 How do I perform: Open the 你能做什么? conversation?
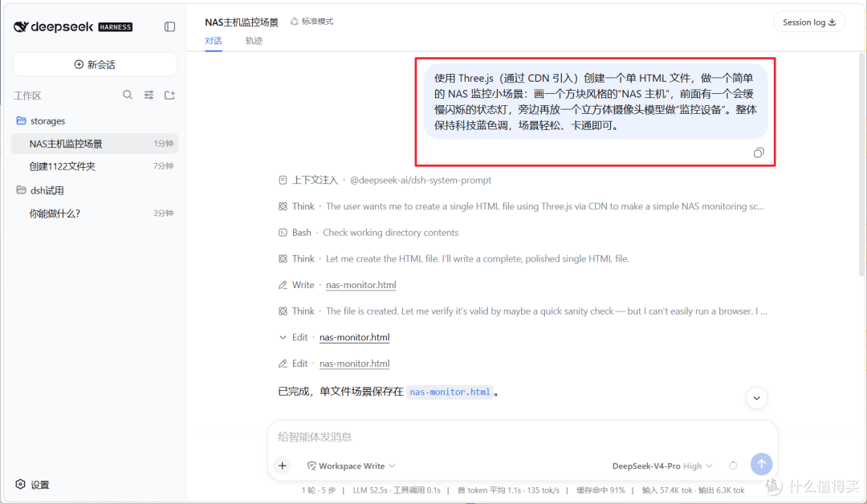pos(95,213)
